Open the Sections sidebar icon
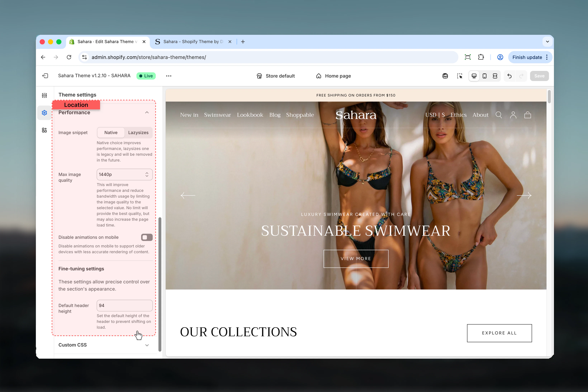Screen dimensions: 588x392 click(44, 96)
